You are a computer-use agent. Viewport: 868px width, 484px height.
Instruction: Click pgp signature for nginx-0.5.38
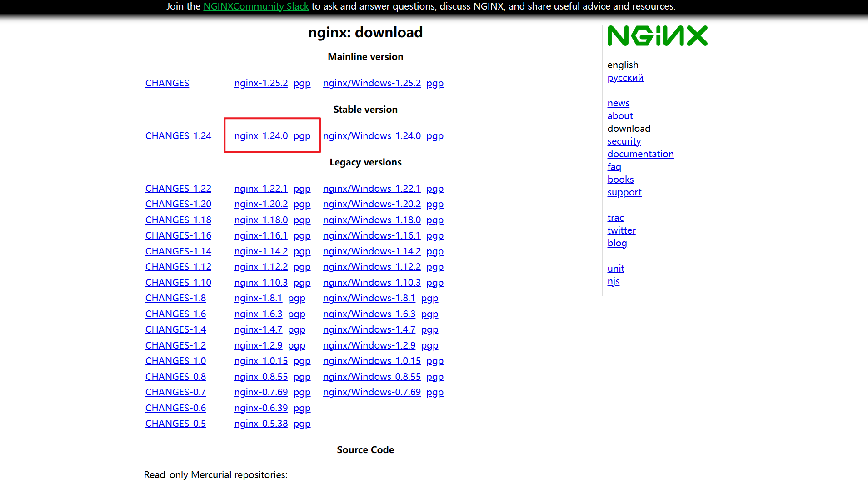(x=302, y=424)
